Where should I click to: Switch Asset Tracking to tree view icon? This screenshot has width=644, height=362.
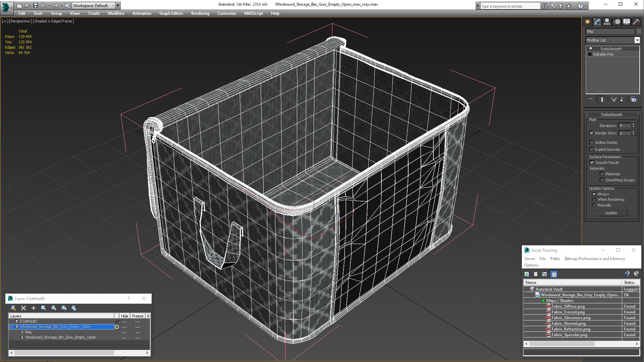545,274
